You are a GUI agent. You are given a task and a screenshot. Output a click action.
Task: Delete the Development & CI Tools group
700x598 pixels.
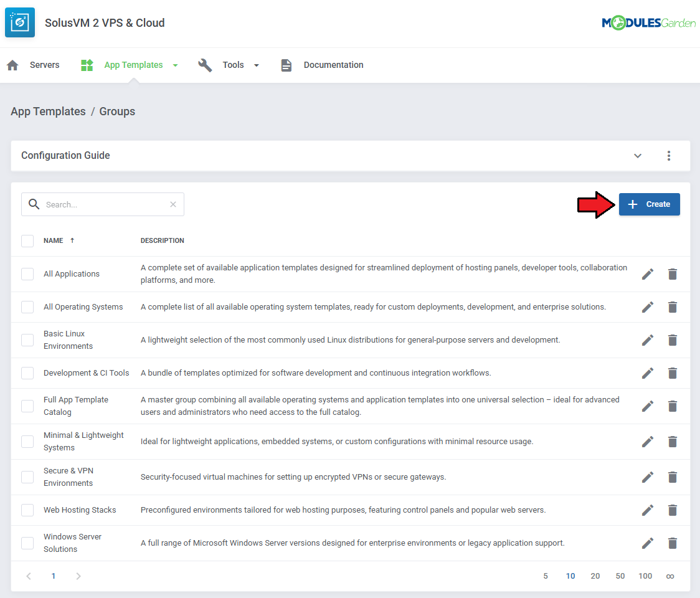[673, 373]
